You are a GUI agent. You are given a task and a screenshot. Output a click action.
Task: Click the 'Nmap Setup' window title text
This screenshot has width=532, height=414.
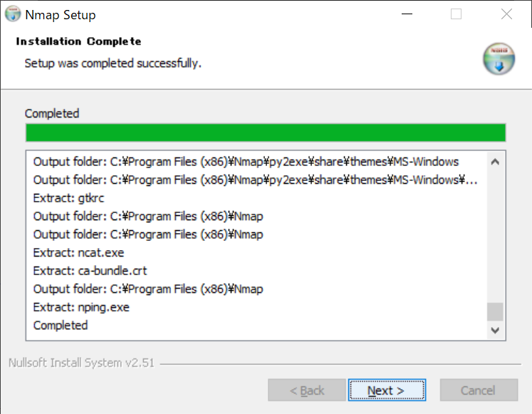pyautogui.click(x=60, y=15)
